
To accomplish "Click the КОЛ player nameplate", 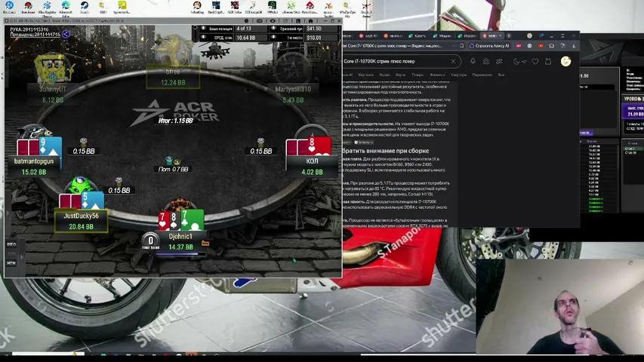I will click(x=312, y=166).
